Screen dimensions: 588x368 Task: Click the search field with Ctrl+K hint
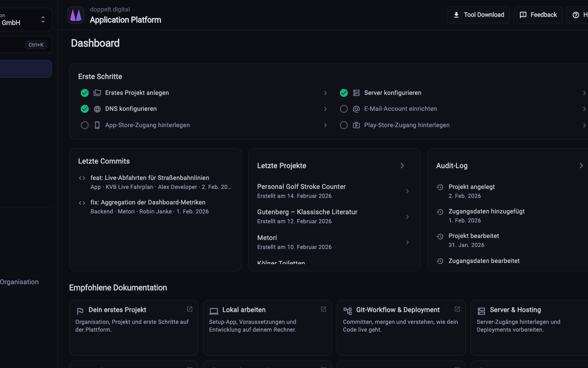tap(25, 45)
